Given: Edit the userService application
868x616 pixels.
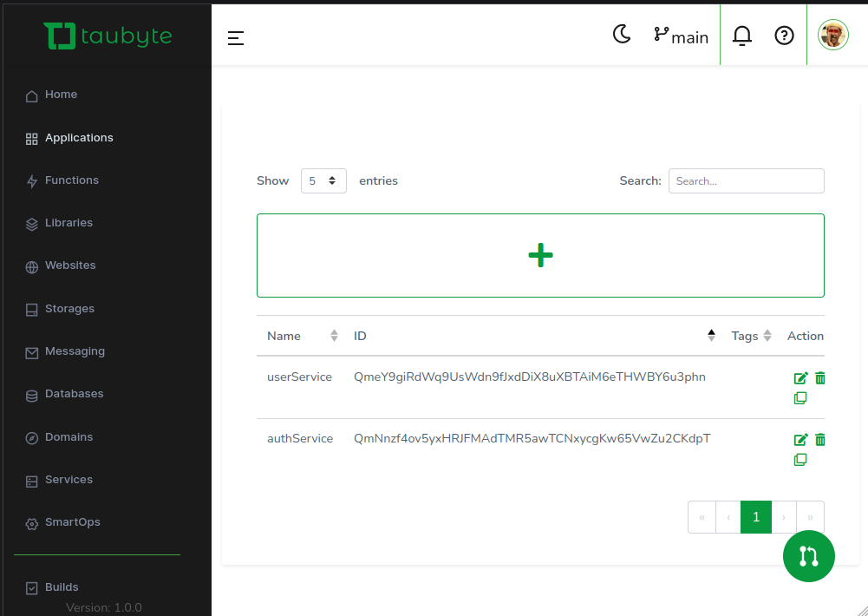Looking at the screenshot, I should tap(800, 378).
